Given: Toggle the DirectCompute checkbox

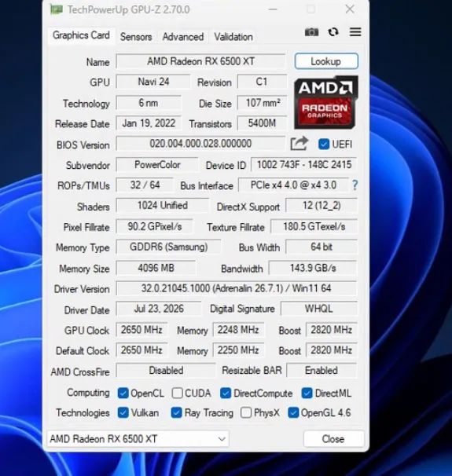Looking at the screenshot, I should pos(226,393).
